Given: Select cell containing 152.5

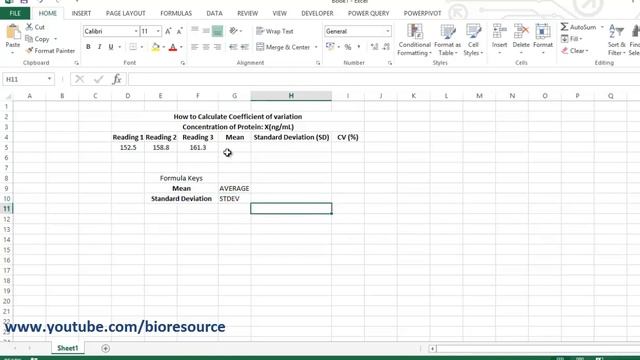Looking at the screenshot, I should [x=128, y=147].
